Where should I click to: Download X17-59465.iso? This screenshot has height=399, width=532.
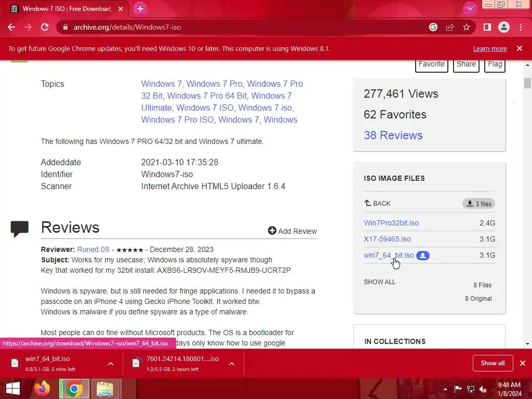point(387,239)
